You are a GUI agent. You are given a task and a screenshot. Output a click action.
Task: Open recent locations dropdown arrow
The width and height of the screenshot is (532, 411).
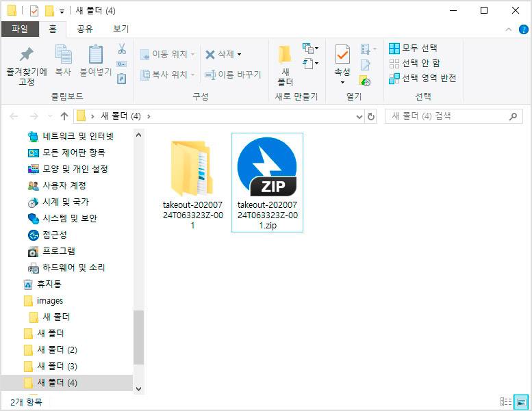pos(50,116)
